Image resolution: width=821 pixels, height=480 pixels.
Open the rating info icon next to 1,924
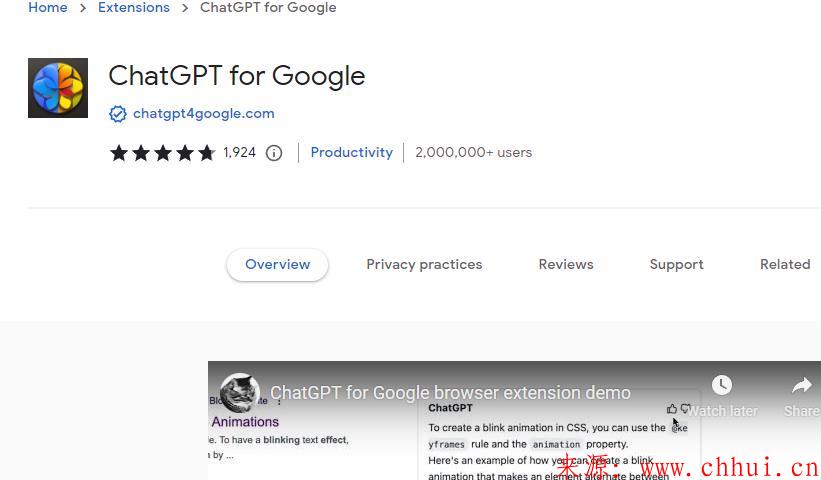(274, 153)
